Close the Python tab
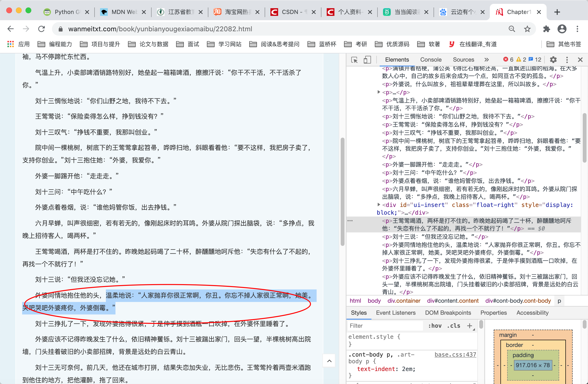The height and width of the screenshot is (384, 588). (x=87, y=12)
